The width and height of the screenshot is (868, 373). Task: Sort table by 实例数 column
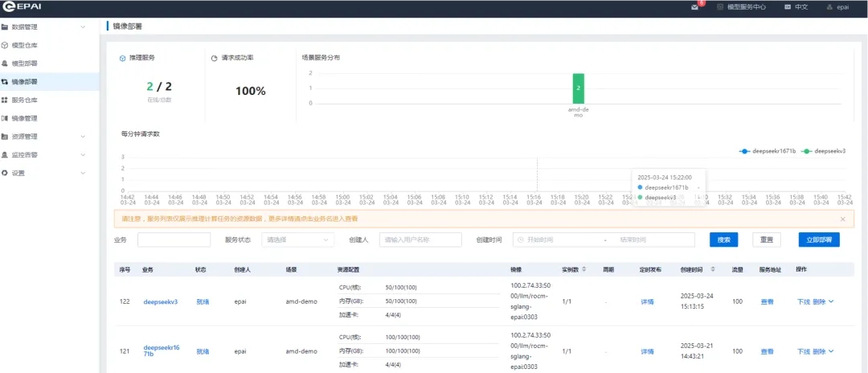[583, 269]
